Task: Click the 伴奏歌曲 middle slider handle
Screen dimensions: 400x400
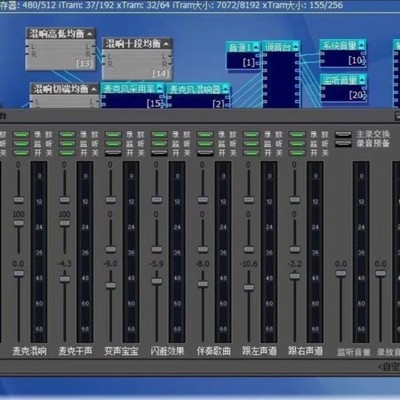Action: [203, 249]
